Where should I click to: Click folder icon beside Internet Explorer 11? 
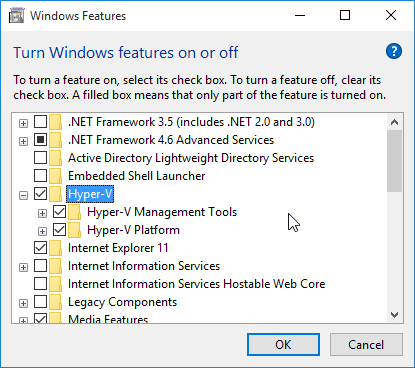[55, 248]
